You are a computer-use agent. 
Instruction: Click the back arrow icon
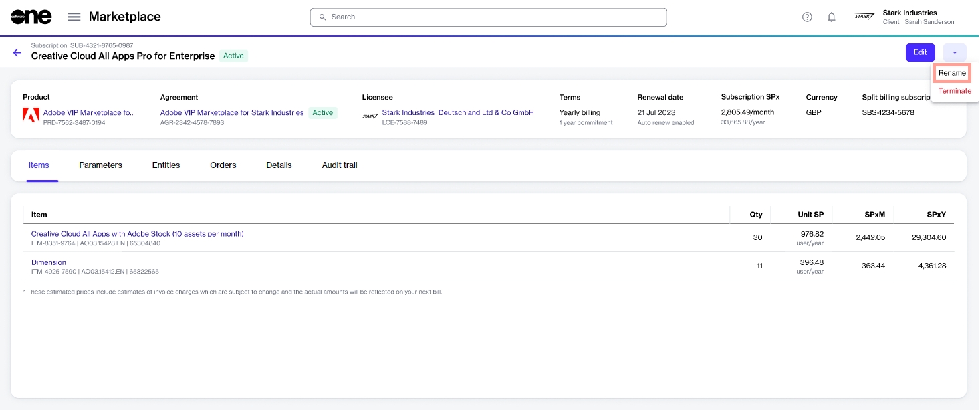click(x=17, y=52)
